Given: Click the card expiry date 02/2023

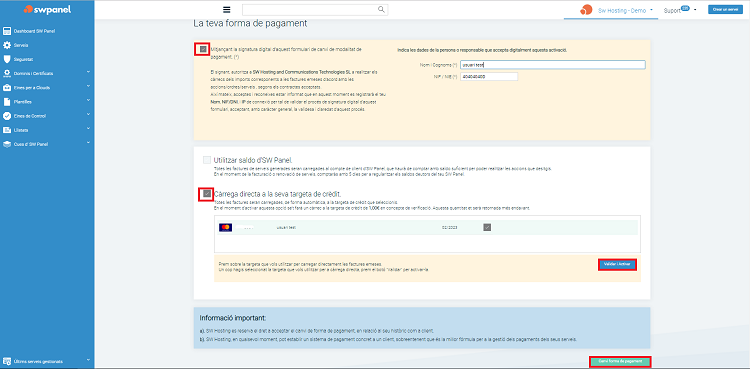Looking at the screenshot, I should tap(450, 228).
